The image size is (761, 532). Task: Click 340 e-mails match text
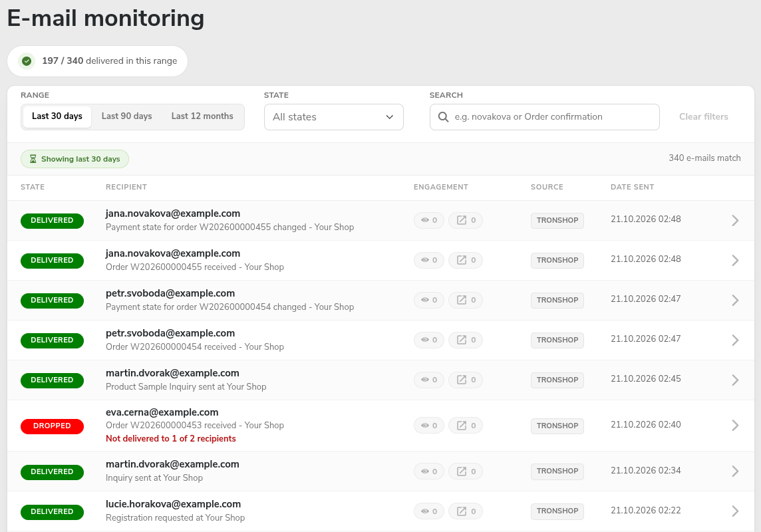point(704,158)
